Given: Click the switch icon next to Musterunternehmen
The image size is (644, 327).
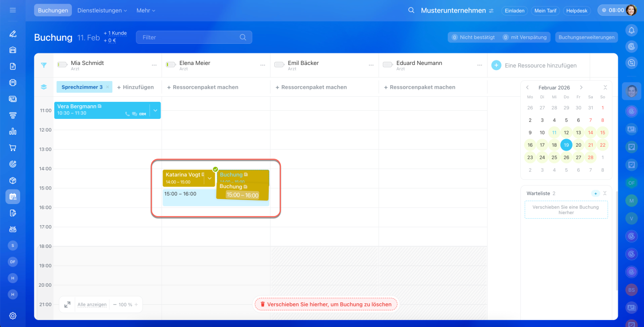Looking at the screenshot, I should click(x=491, y=11).
